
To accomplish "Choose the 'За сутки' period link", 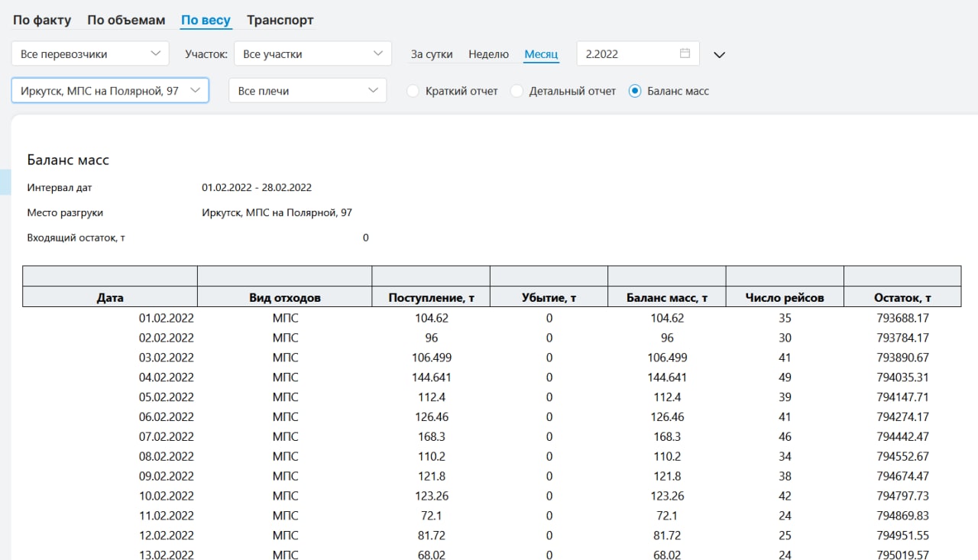I will pyautogui.click(x=432, y=54).
